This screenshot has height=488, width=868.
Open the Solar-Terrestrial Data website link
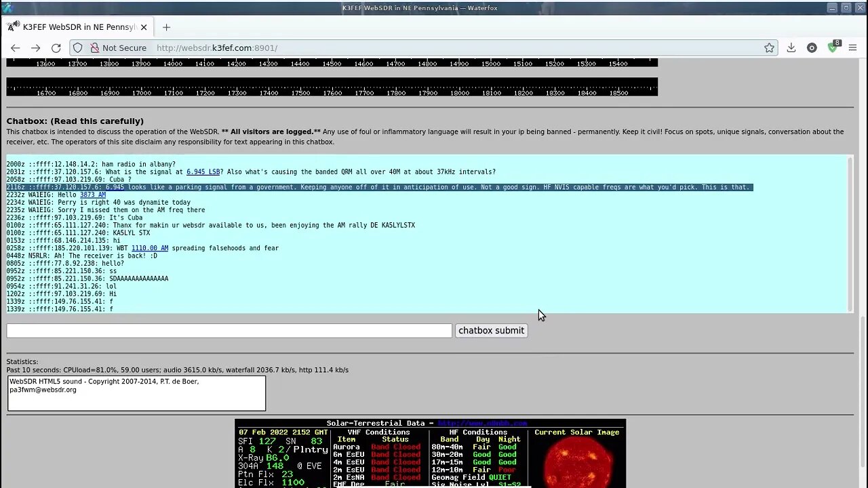pos(482,424)
